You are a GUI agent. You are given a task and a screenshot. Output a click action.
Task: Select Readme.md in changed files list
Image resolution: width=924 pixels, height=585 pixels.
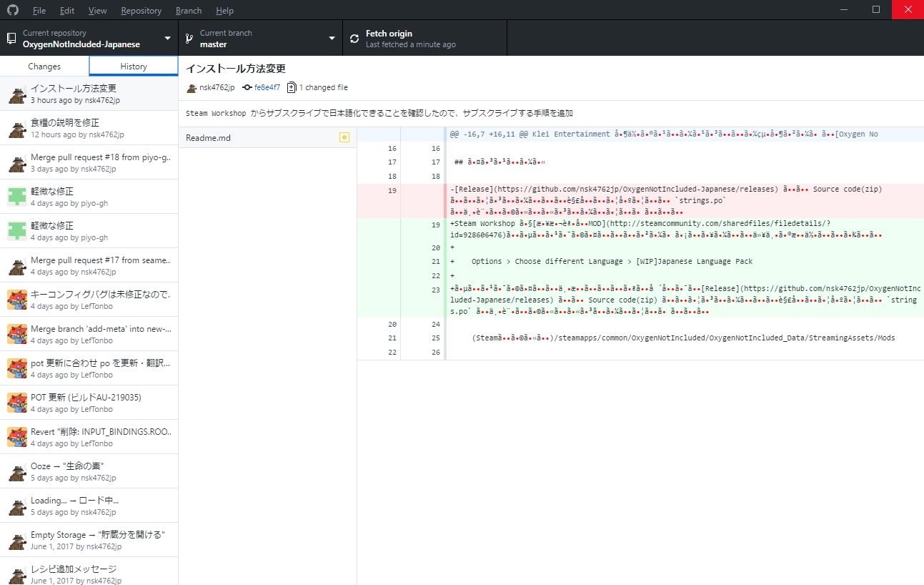pyautogui.click(x=267, y=137)
